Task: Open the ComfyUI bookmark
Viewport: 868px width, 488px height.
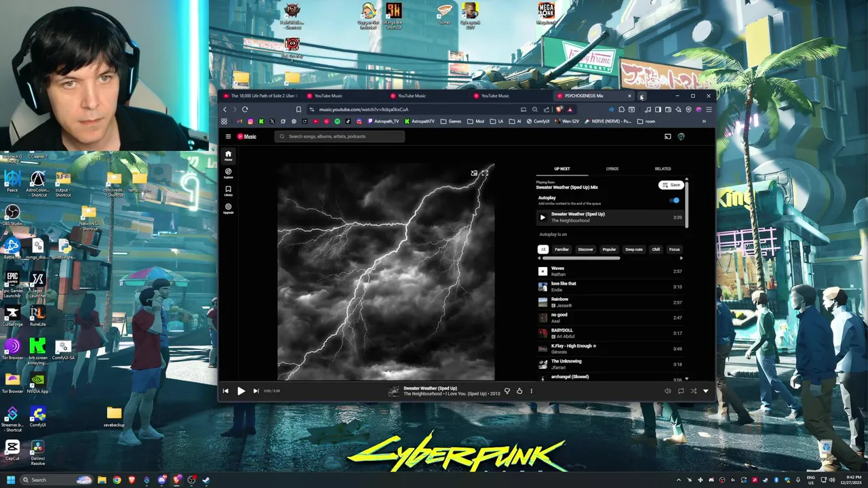Action: 538,121
